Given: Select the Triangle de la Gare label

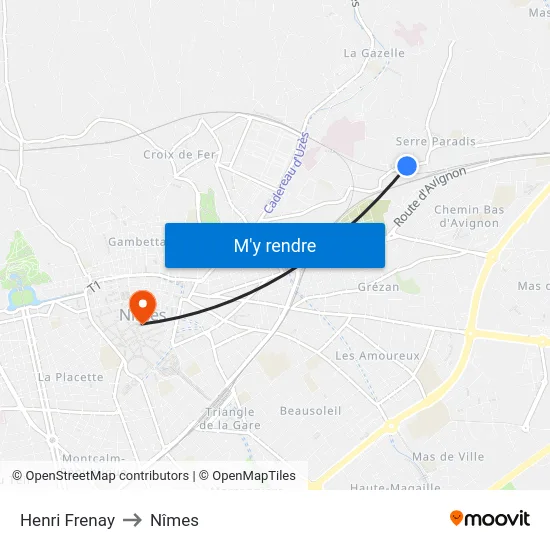Looking at the screenshot, I should pos(230,418).
